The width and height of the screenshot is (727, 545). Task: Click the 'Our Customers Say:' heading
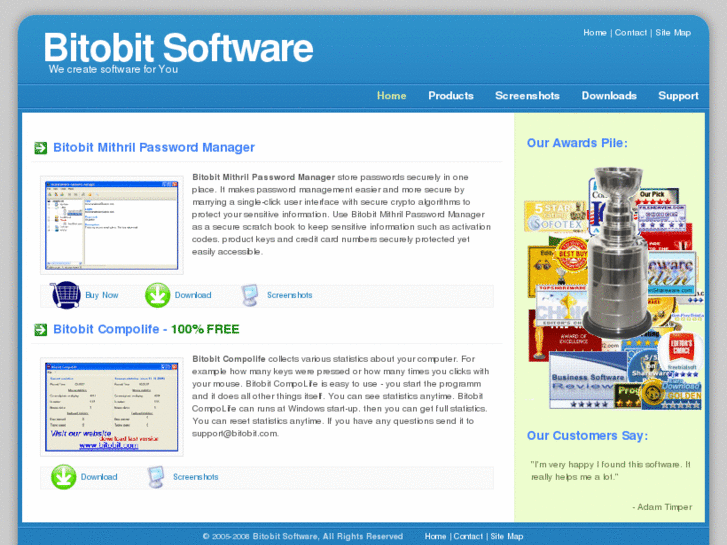[587, 436]
